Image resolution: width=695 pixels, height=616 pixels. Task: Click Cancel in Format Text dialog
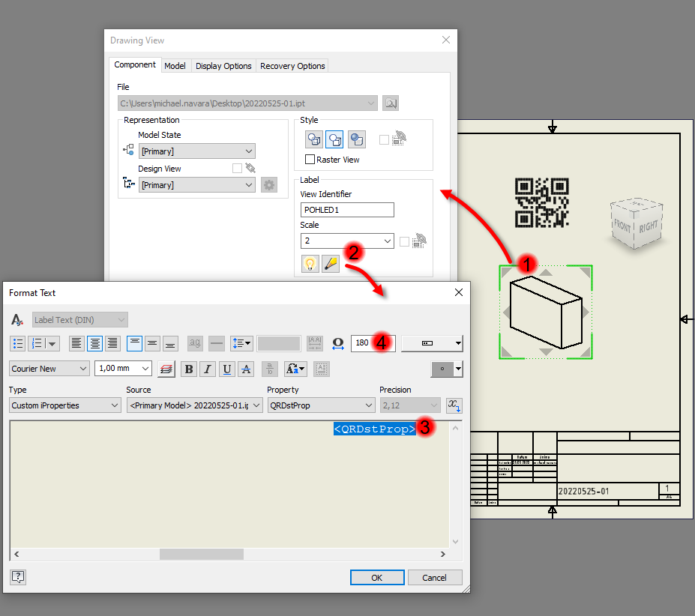434,578
